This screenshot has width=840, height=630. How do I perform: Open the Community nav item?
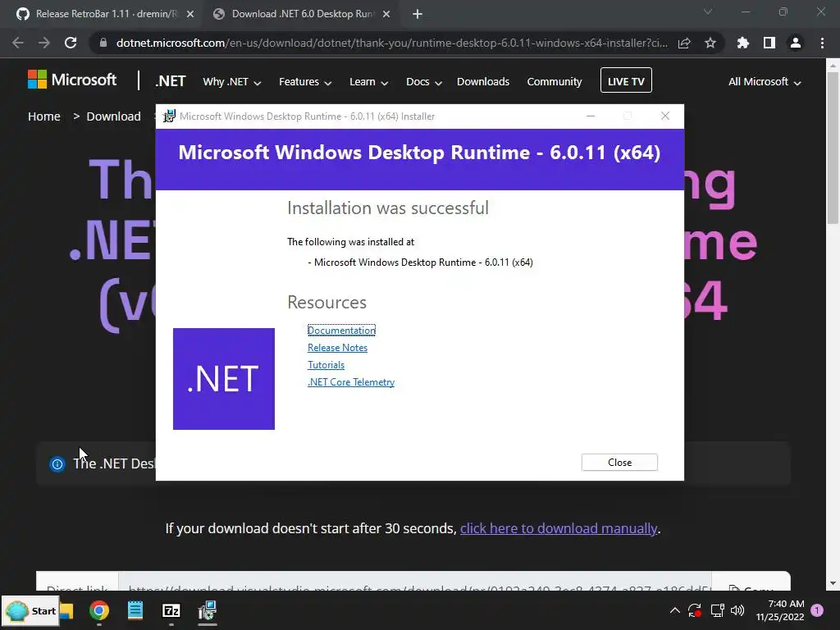(555, 81)
